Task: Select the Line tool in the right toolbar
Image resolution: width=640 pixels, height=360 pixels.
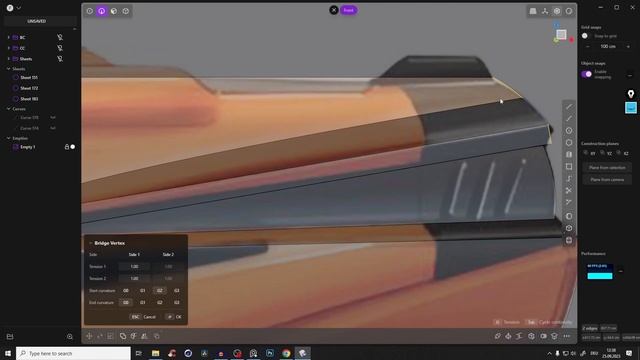Action: coord(569,107)
